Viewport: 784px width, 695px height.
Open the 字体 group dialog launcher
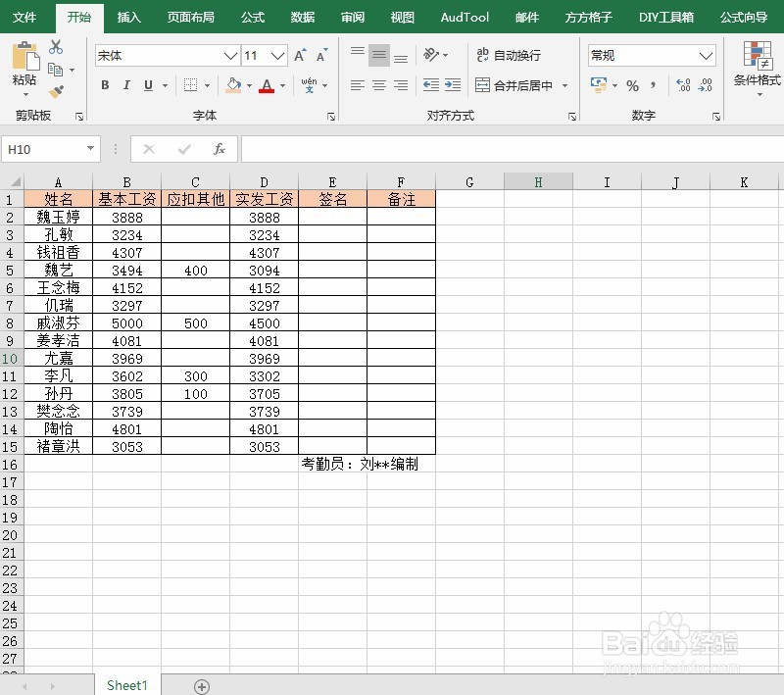331,116
